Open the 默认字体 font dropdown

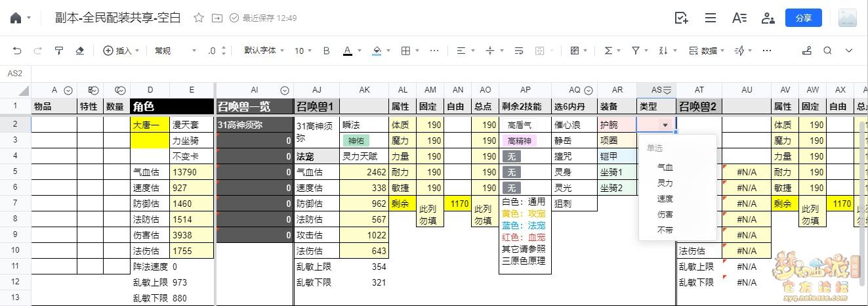[264, 51]
